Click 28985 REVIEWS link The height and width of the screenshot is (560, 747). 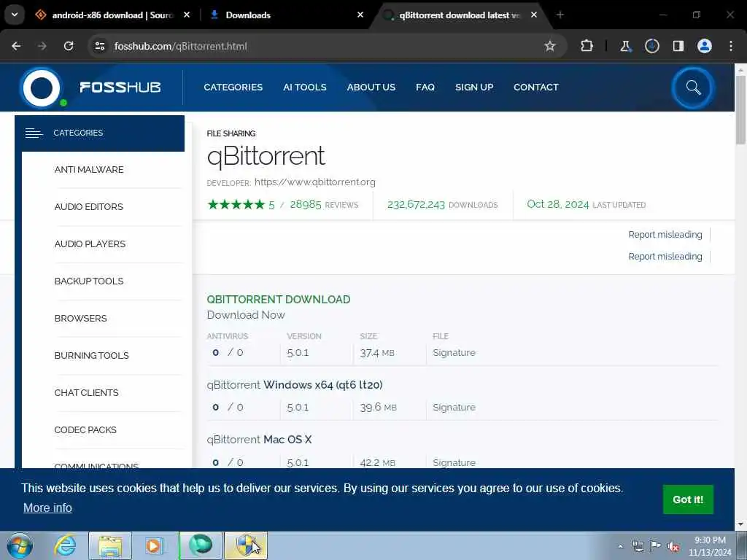pos(324,205)
